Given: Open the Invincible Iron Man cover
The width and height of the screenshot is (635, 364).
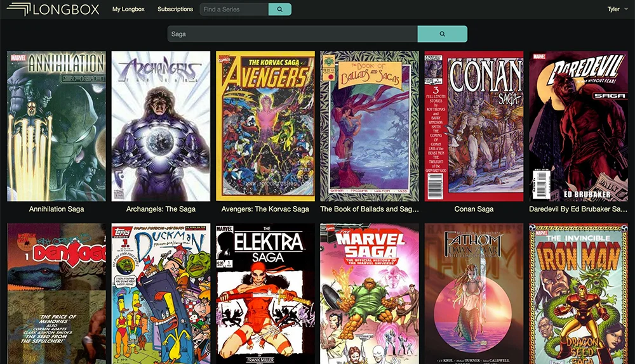Looking at the screenshot, I should (x=578, y=294).
